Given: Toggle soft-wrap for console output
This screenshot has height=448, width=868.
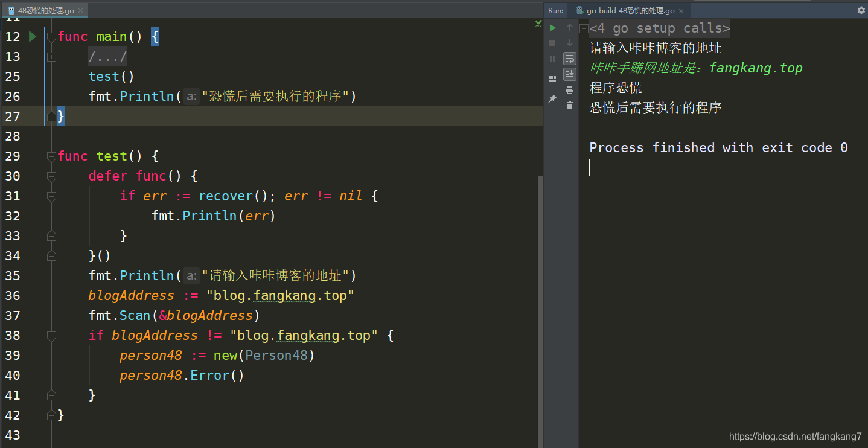Looking at the screenshot, I should (570, 59).
